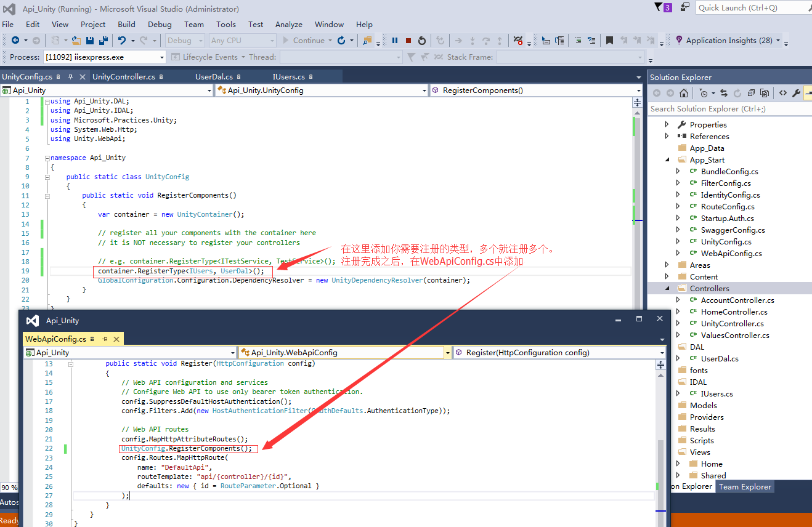Viewport: 812px width, 527px height.
Task: Click the bookmark icon in toolbar
Action: pyautogui.click(x=609, y=41)
